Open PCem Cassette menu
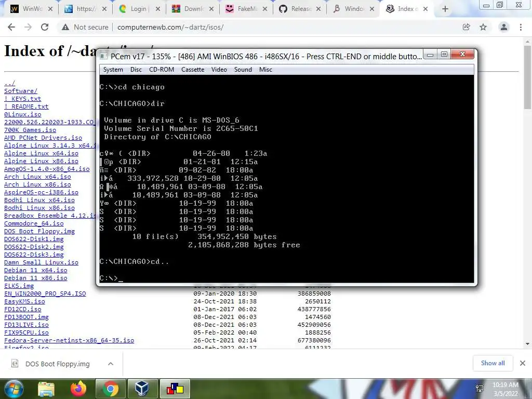The image size is (532, 399). pyautogui.click(x=193, y=70)
